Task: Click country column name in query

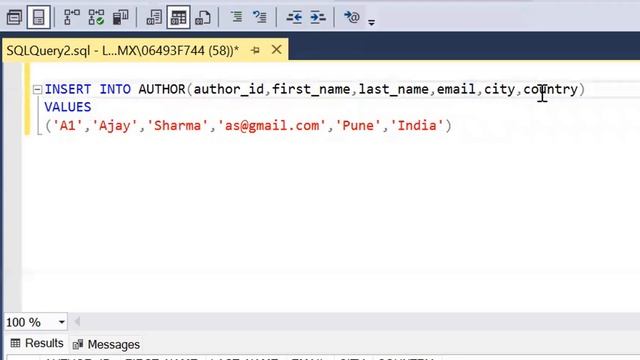Action: [551, 90]
